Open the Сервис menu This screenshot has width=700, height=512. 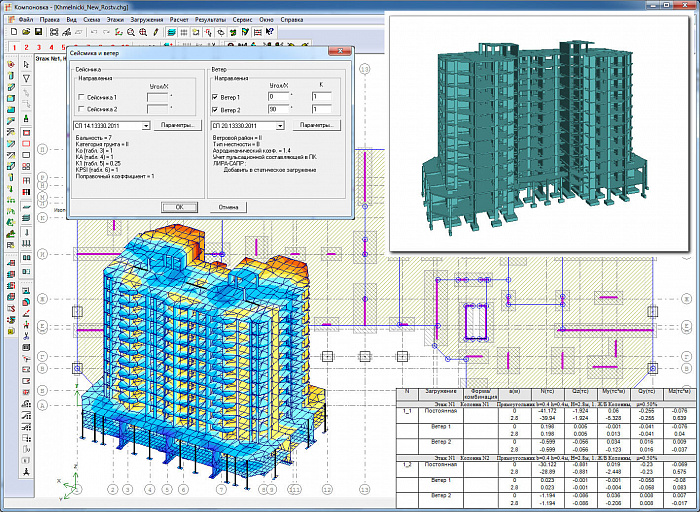coord(242,20)
